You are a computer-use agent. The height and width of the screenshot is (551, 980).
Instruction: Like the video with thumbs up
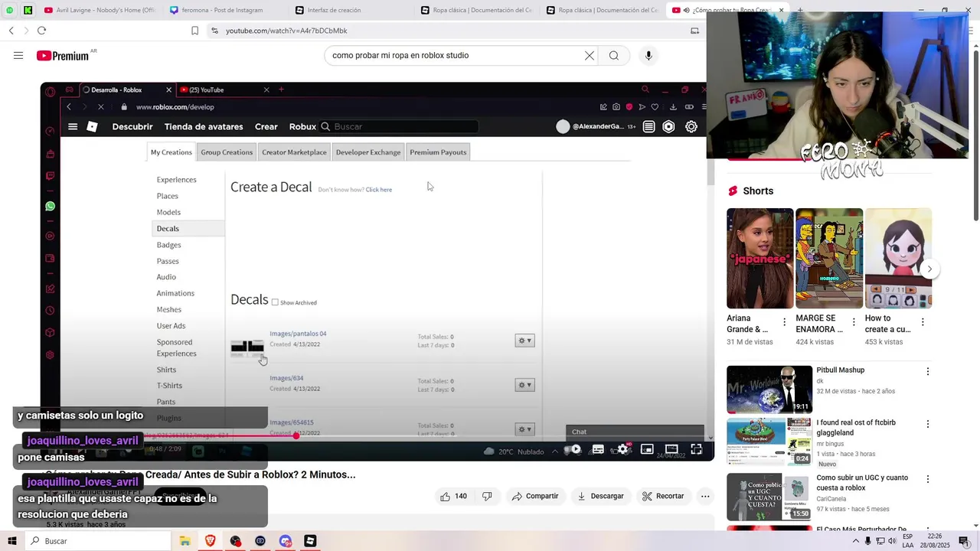(x=453, y=496)
